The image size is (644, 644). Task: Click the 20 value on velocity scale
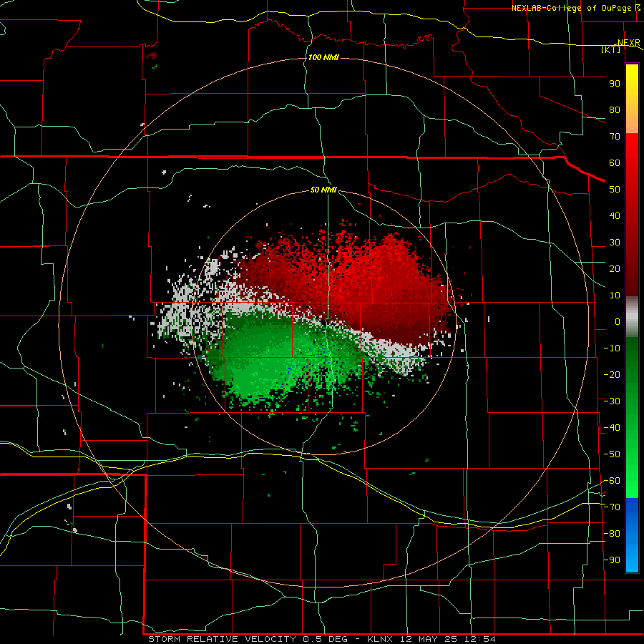[615, 268]
